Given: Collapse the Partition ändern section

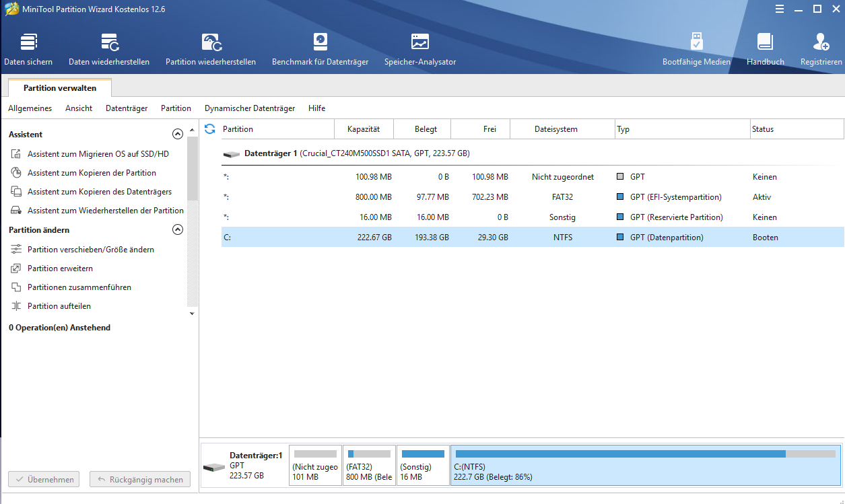Looking at the screenshot, I should (x=178, y=229).
